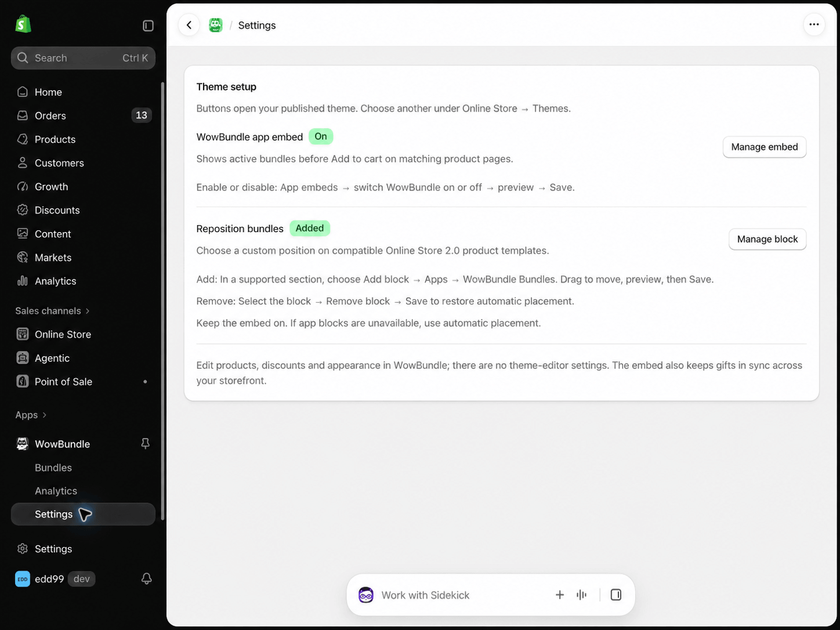
Task: Click Manage block button
Action: coord(767,239)
